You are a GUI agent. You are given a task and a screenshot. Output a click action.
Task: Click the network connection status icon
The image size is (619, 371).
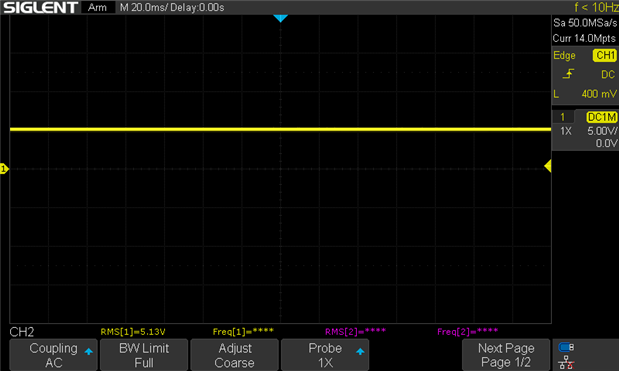tap(566, 362)
